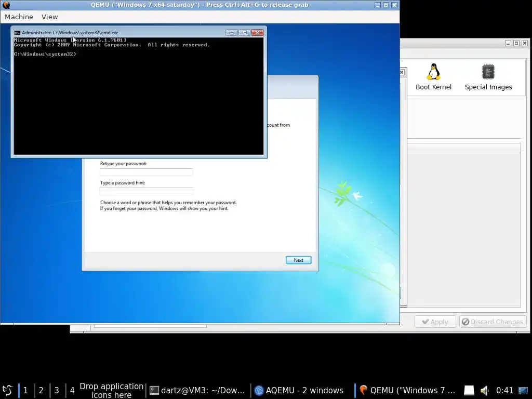Open the dartz@VM3 terminal taskbar entry
Screen dimensions: 532x399
point(198,390)
